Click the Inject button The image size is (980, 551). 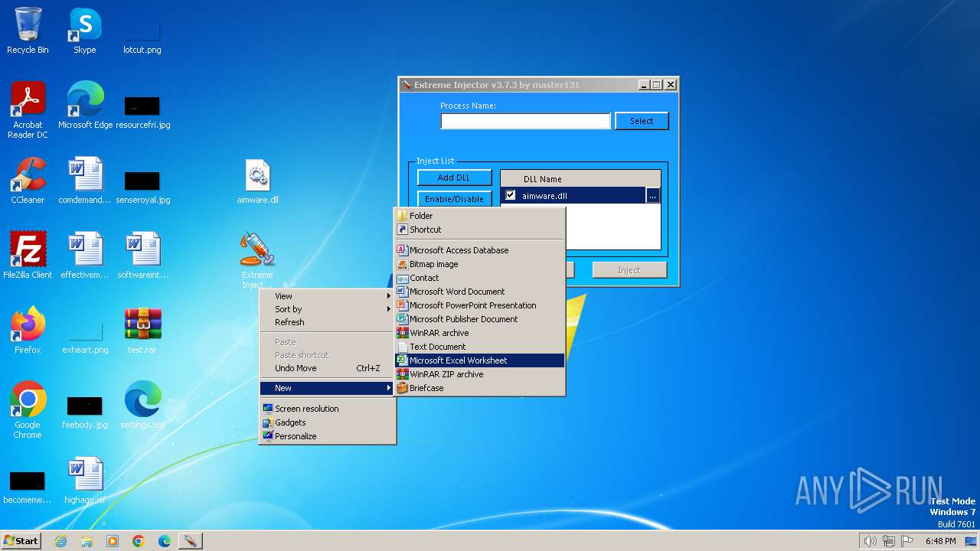629,270
